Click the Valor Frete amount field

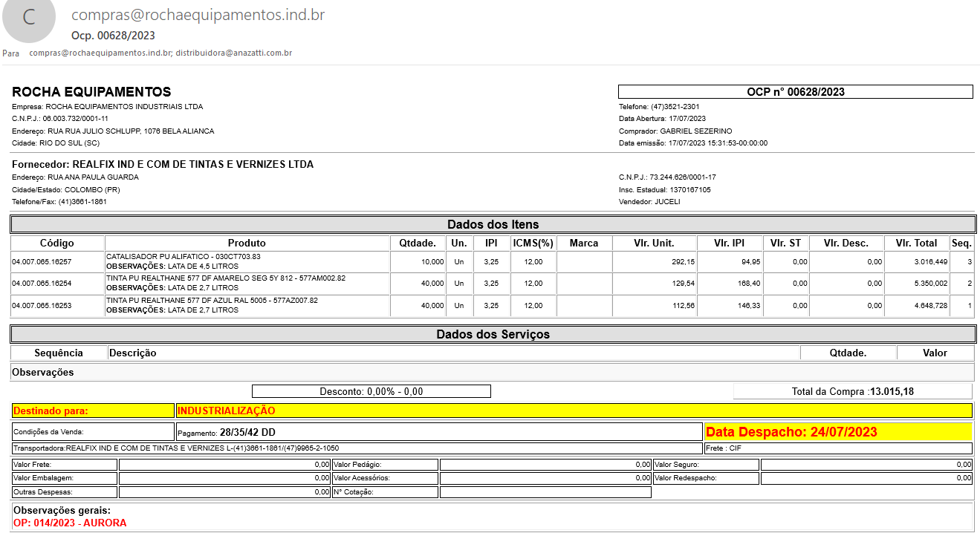224,465
